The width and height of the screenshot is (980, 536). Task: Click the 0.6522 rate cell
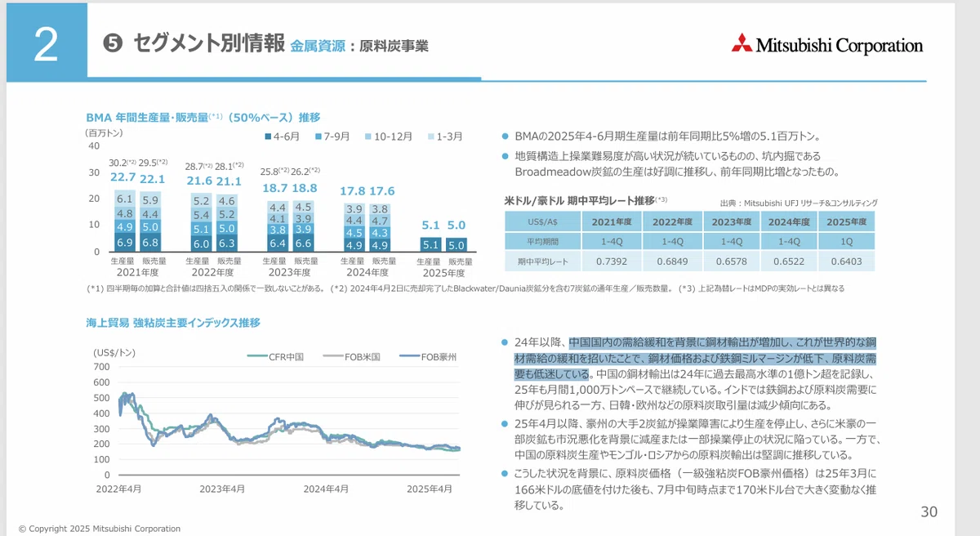[x=791, y=261]
